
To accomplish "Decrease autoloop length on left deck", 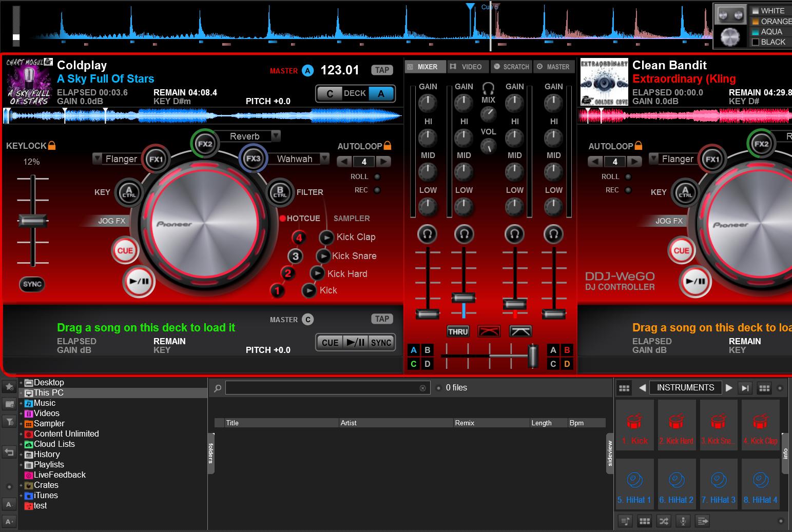I will coord(344,162).
